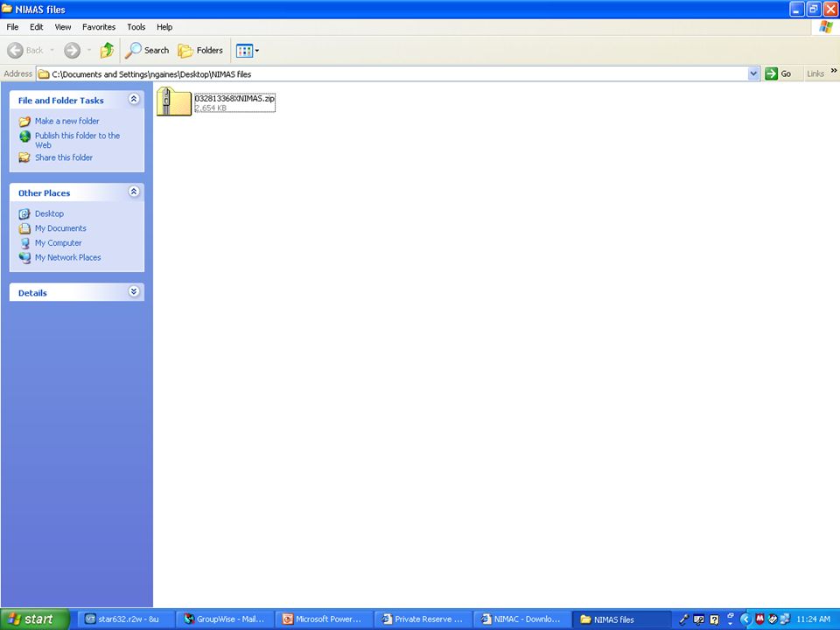
Task: Collapse File and Folder Tasks panel
Action: coord(134,99)
